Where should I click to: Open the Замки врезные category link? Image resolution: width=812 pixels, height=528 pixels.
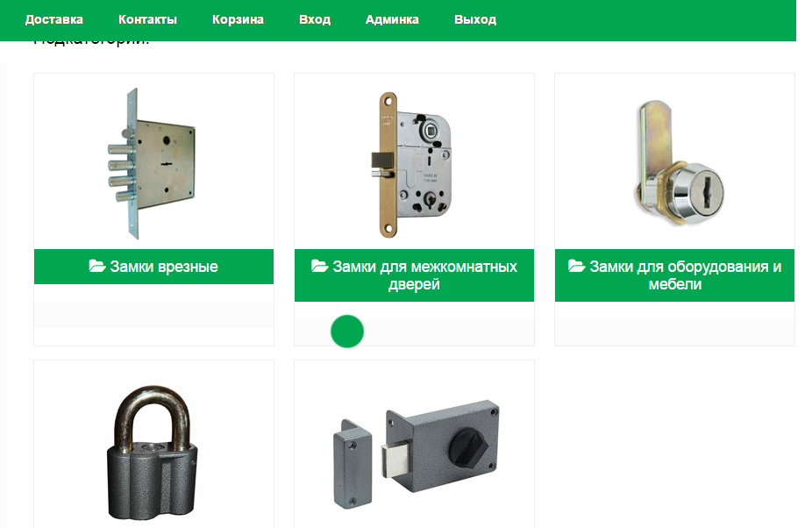pos(164,267)
